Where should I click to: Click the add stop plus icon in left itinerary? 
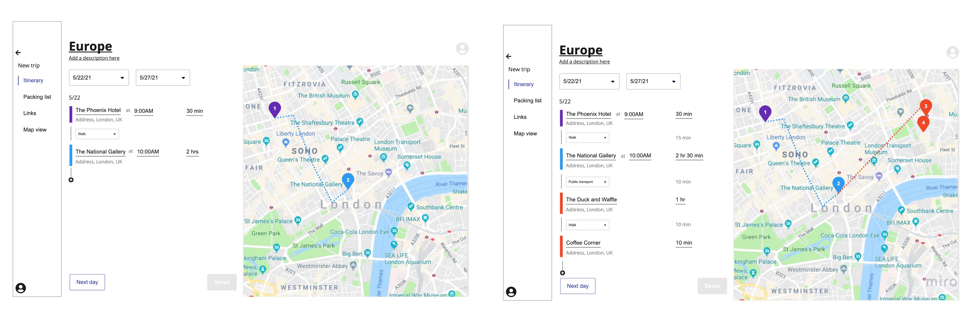[x=71, y=180]
